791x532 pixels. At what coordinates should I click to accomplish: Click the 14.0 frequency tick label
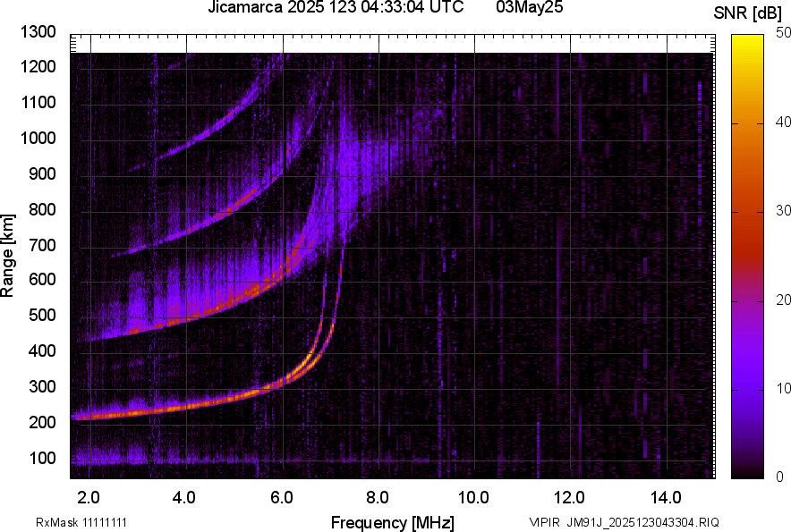tap(666, 498)
